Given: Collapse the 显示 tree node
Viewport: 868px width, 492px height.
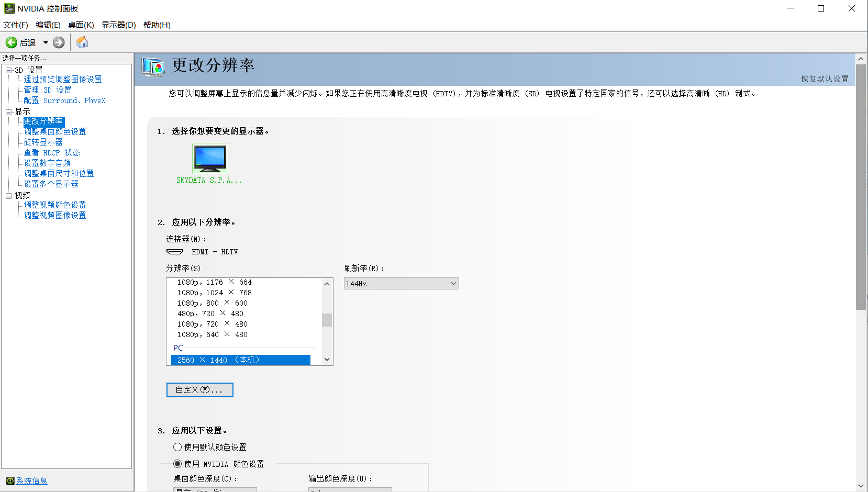Looking at the screenshot, I should coord(8,112).
